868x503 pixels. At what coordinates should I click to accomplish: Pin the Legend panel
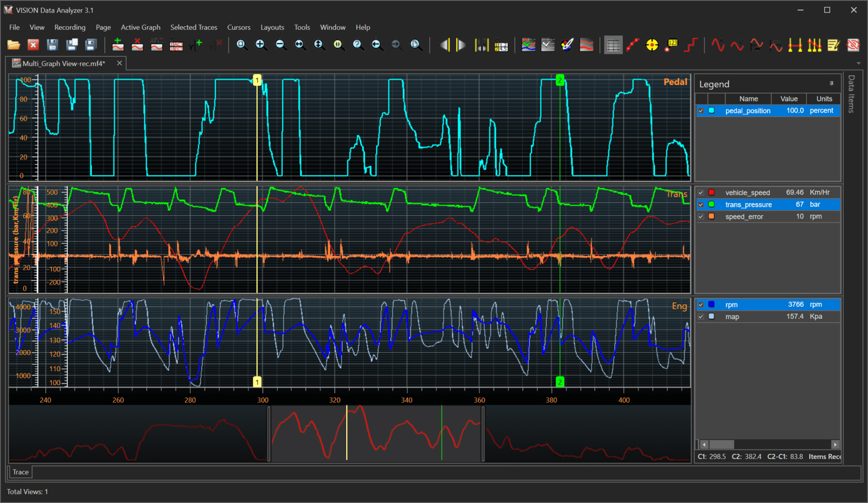click(832, 83)
